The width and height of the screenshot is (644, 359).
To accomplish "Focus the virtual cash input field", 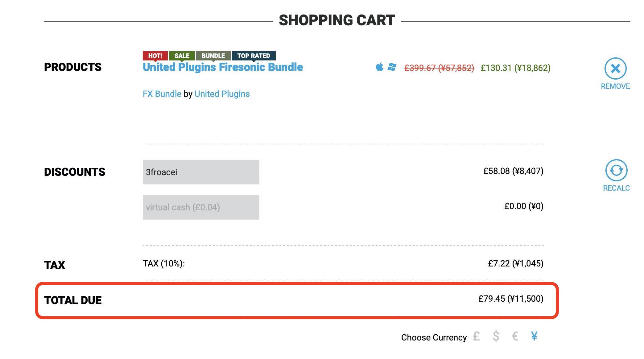I will click(x=201, y=207).
